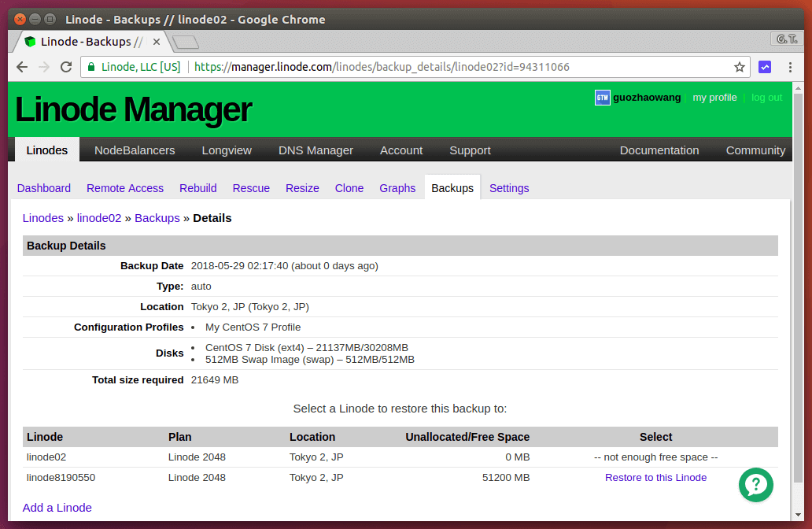Open the DNS Manager section
812x529 pixels.
pyautogui.click(x=316, y=150)
